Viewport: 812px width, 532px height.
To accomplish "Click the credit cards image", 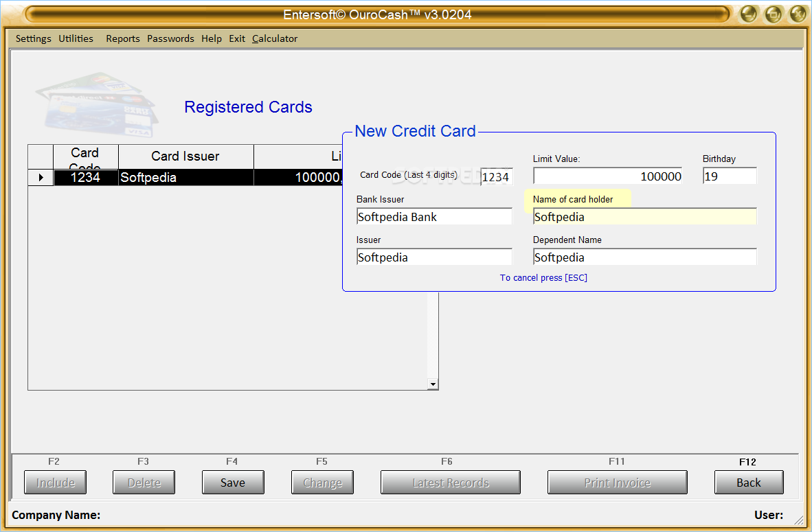I will point(98,105).
